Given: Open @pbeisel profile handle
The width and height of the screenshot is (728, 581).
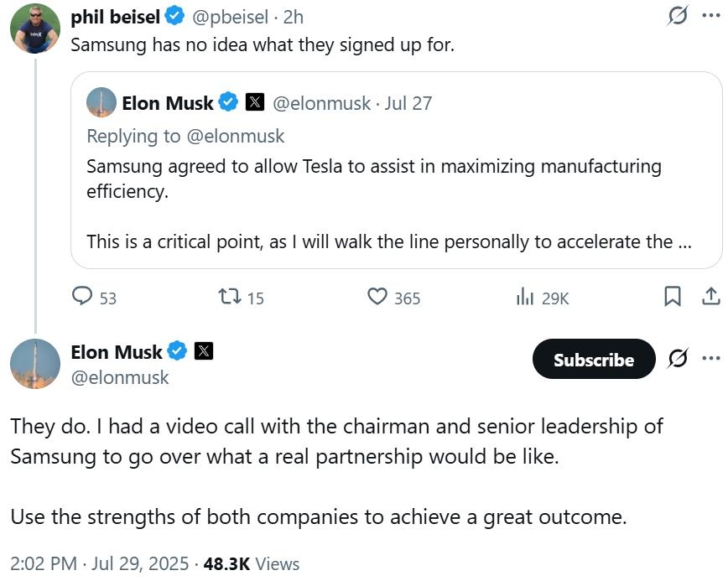Looking at the screenshot, I should tap(230, 17).
